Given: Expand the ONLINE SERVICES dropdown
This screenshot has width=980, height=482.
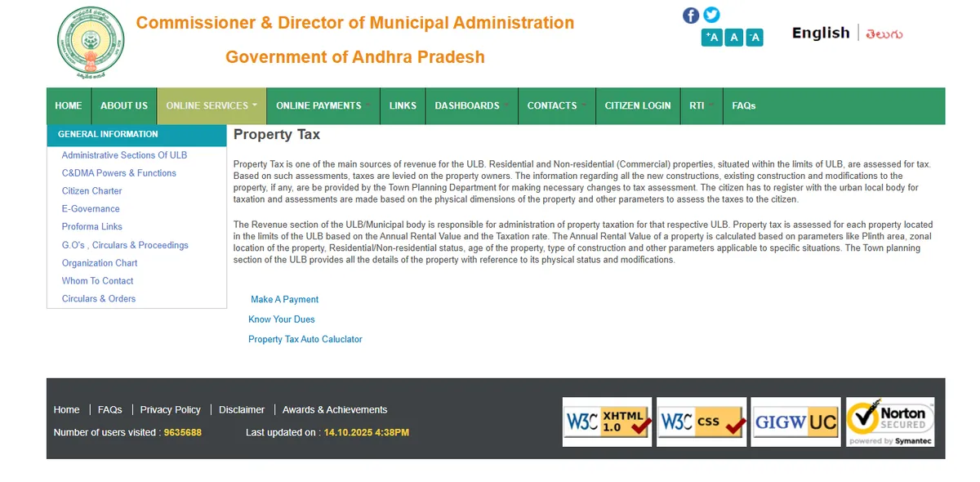Looking at the screenshot, I should (208, 105).
